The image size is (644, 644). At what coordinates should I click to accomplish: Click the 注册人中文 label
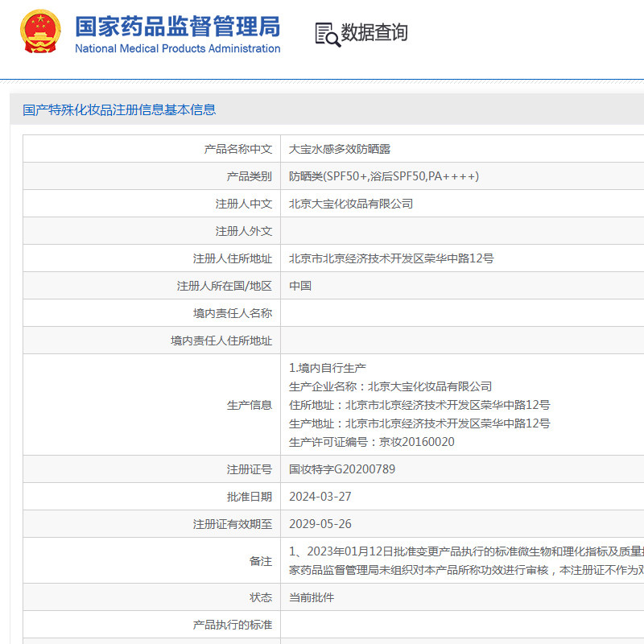point(244,204)
